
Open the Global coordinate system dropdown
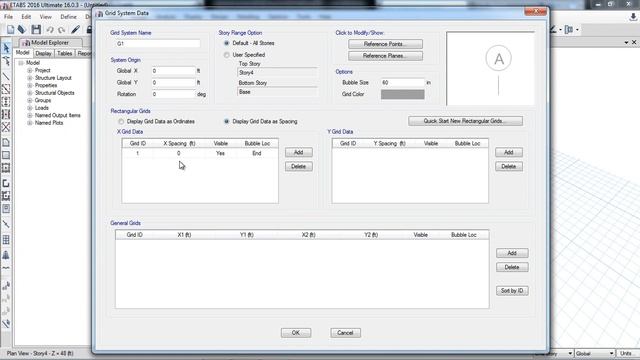coord(595,353)
